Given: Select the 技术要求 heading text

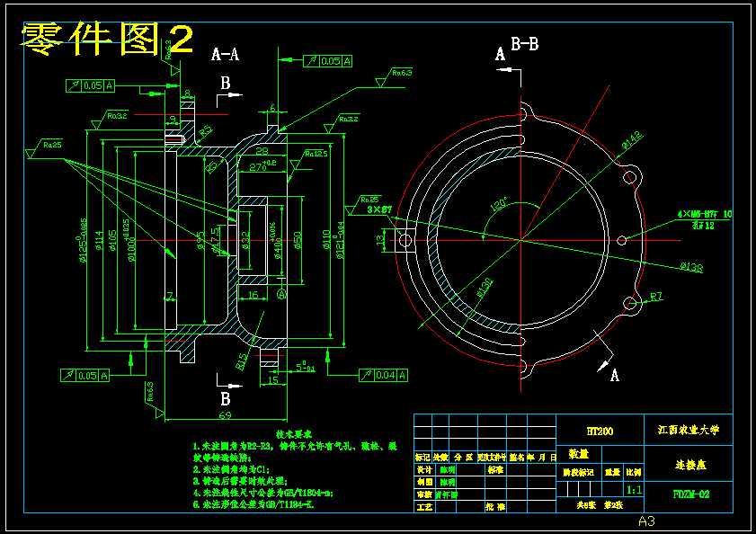Looking at the screenshot, I should point(294,434).
